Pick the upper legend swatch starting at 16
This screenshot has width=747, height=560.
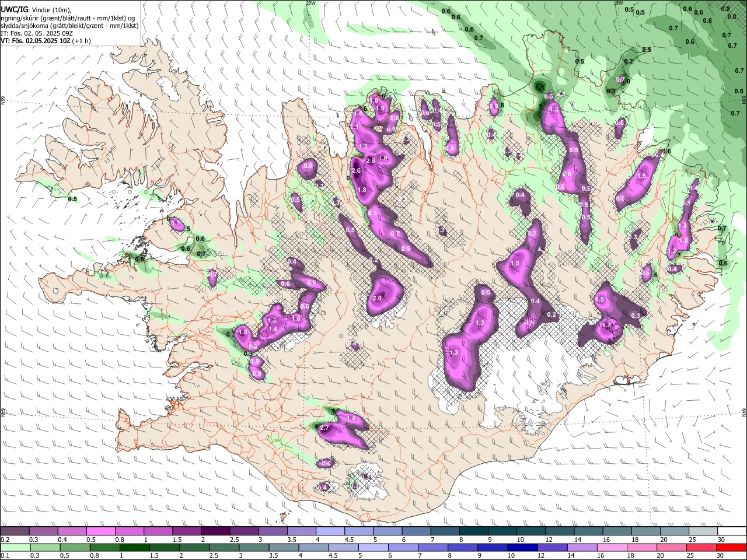(x=617, y=531)
